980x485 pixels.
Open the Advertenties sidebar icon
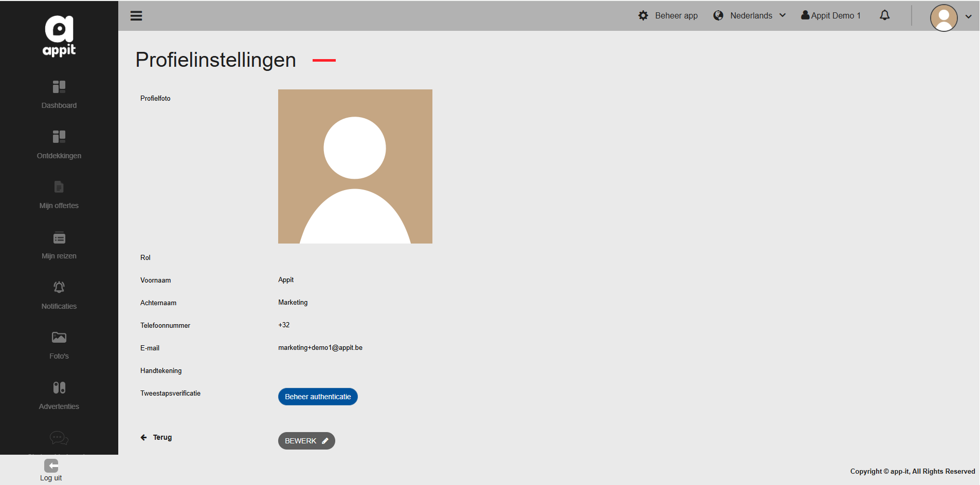pyautogui.click(x=59, y=387)
